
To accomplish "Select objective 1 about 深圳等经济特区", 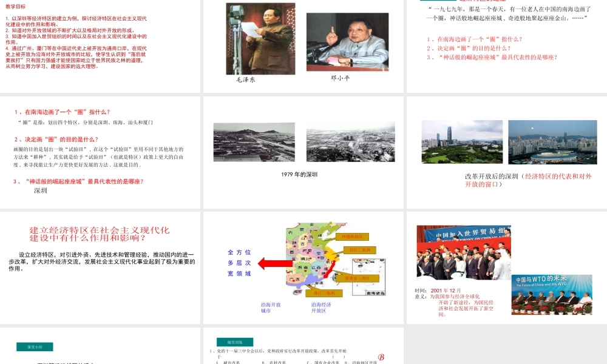I will click(76, 21).
